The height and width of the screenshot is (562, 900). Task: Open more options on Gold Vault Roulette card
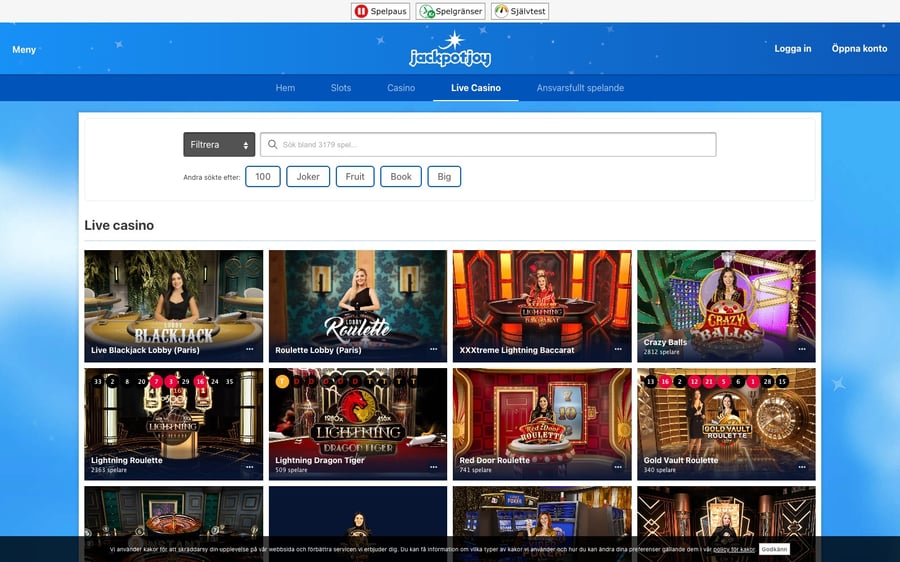(802, 467)
